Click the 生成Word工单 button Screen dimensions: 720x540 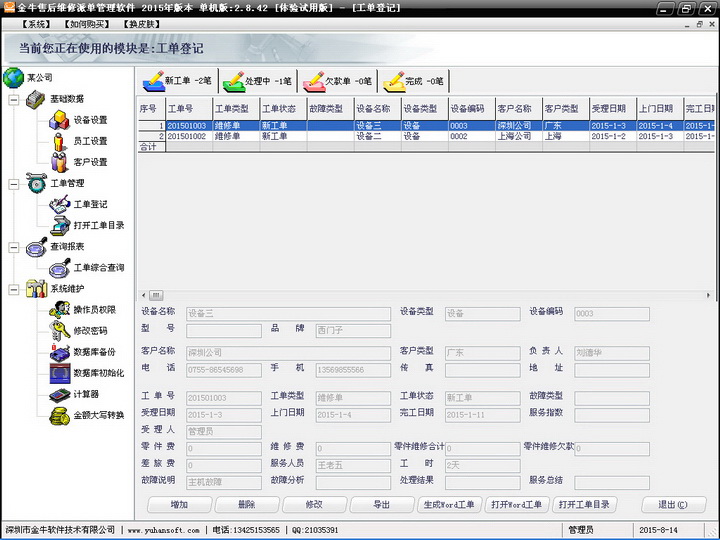(449, 505)
